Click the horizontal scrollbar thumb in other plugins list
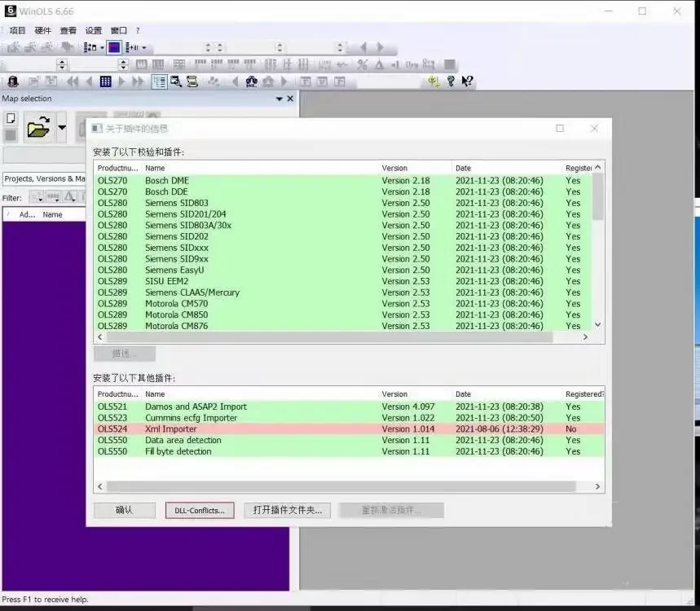Screen dimensions: 700x611 [341, 486]
